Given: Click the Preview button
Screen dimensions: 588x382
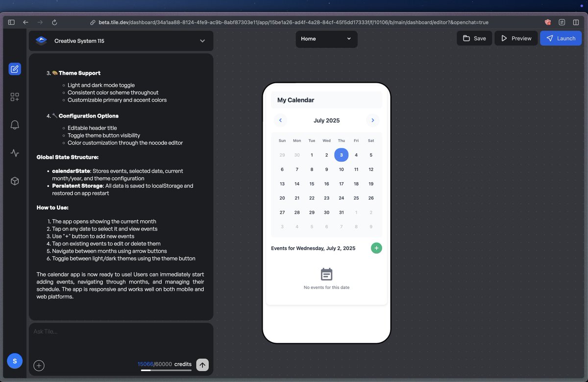Looking at the screenshot, I should 515,38.
